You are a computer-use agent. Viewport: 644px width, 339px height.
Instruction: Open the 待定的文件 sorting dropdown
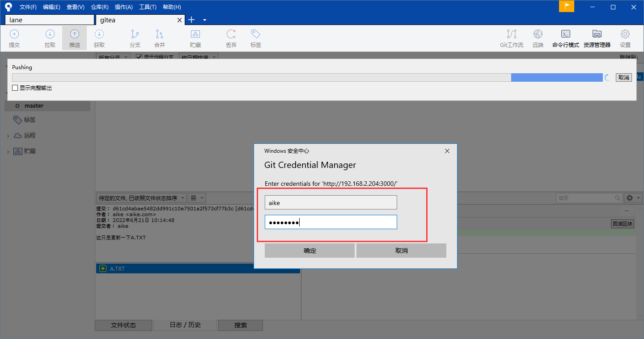141,198
